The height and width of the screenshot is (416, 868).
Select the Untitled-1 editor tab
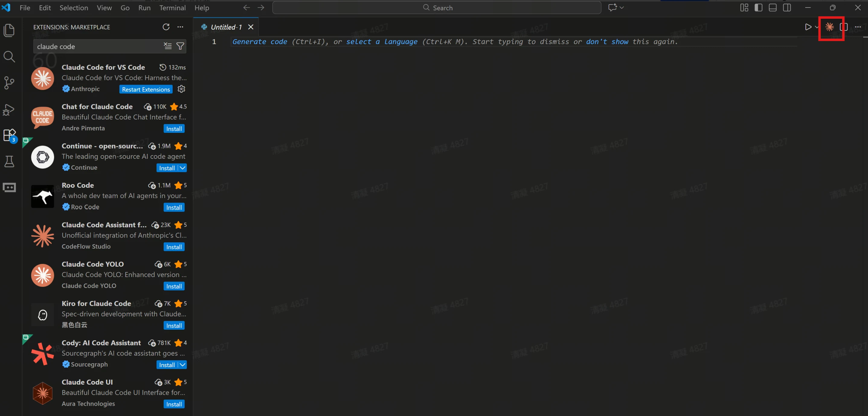226,27
